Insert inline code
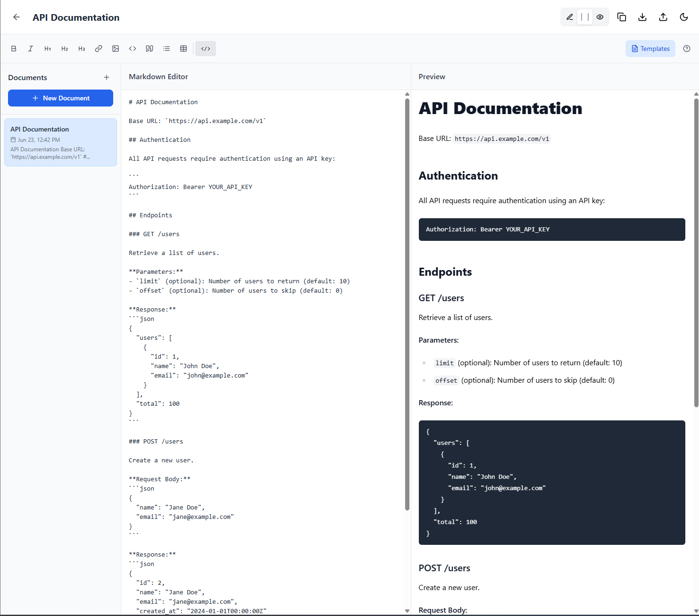Screen dimensions: 699x616 [133, 49]
